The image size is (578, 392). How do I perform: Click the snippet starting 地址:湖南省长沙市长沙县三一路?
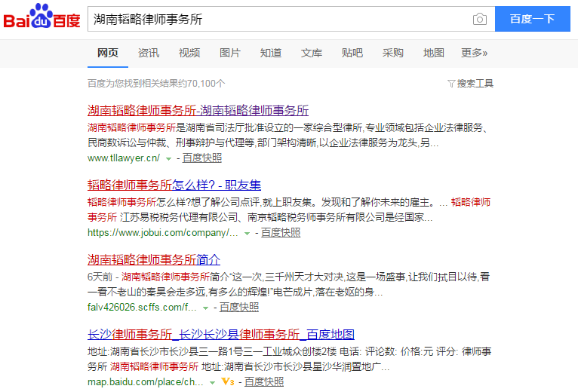289,360
